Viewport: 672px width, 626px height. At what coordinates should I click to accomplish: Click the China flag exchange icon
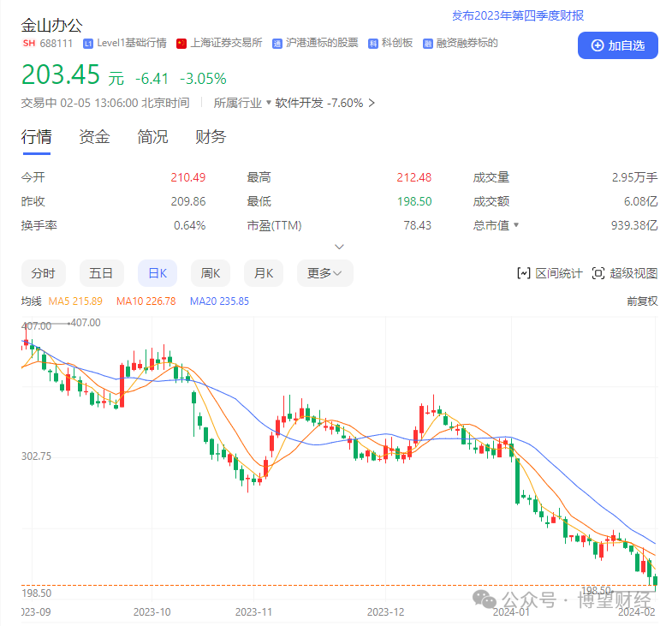(x=181, y=44)
